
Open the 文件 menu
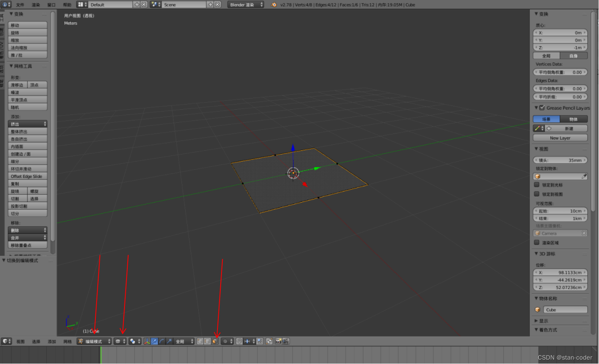tap(19, 5)
